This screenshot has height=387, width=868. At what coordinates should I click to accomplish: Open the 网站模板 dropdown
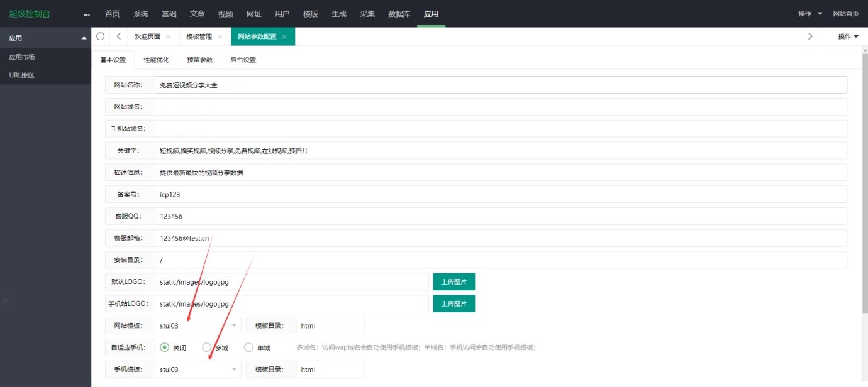pyautogui.click(x=198, y=325)
